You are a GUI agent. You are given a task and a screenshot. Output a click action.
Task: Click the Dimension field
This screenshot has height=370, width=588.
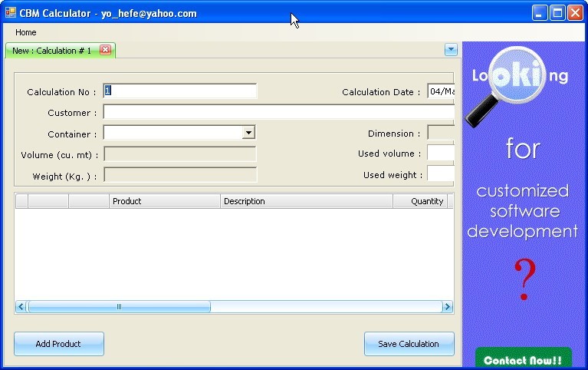click(x=441, y=133)
